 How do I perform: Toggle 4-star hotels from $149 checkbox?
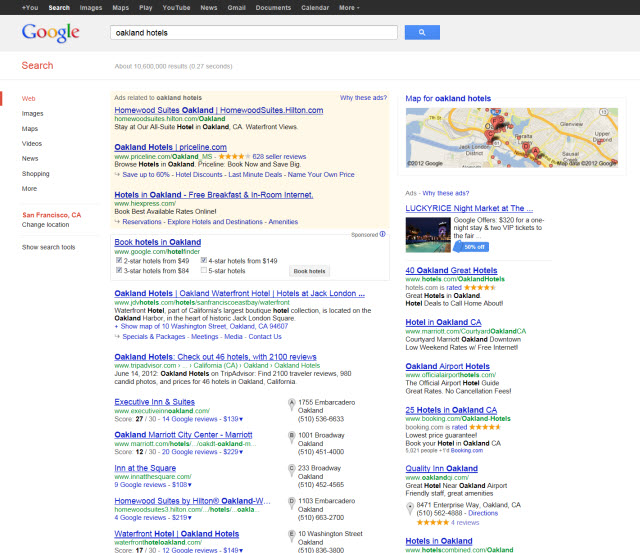tap(204, 260)
